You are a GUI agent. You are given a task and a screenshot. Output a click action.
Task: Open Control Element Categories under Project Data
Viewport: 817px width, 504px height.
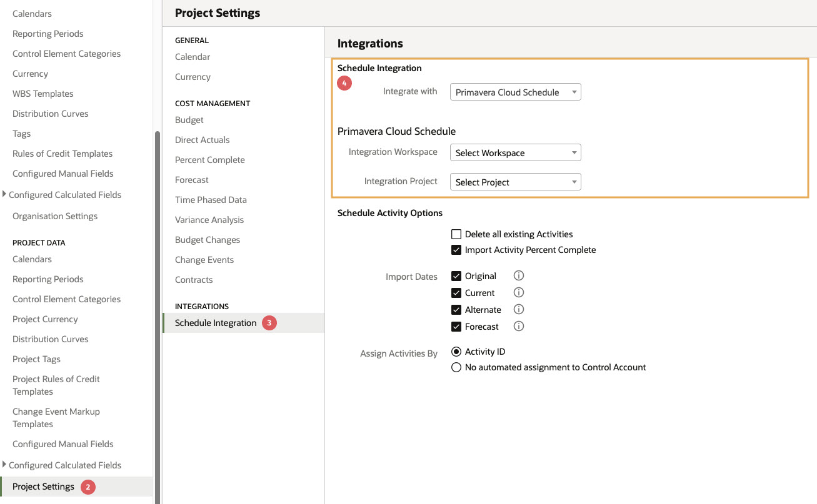pos(66,299)
